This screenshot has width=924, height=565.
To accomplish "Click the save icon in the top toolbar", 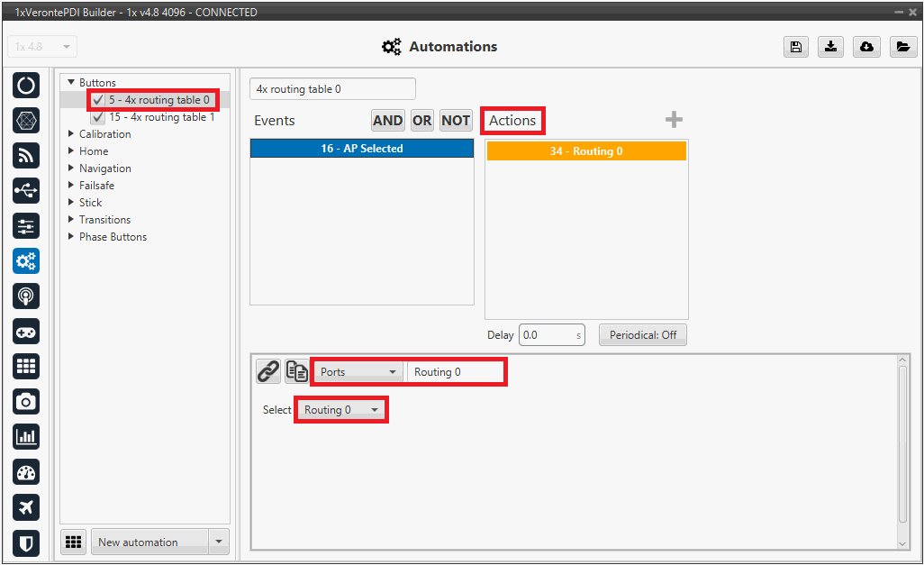I will pyautogui.click(x=795, y=47).
